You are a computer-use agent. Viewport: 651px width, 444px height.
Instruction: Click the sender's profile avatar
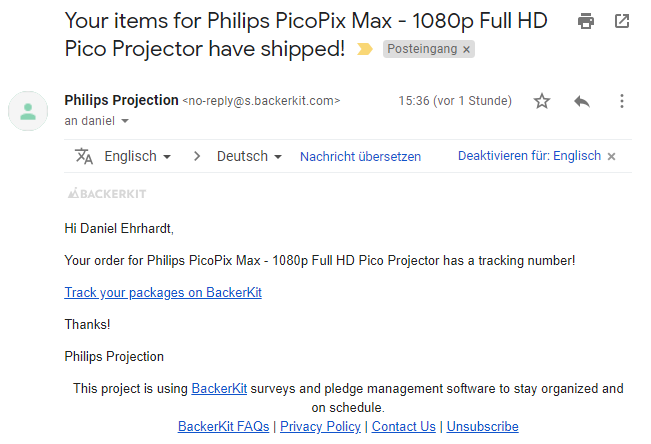point(28,111)
